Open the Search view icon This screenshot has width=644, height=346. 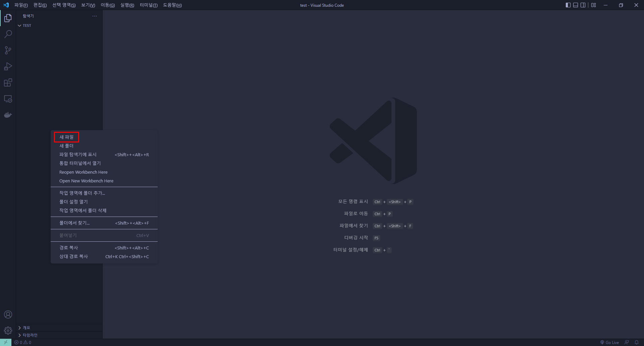8,34
